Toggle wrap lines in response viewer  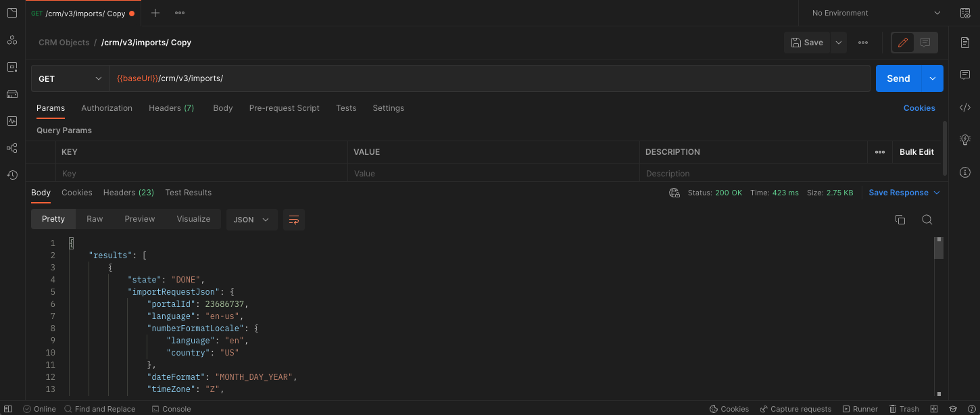[293, 219]
